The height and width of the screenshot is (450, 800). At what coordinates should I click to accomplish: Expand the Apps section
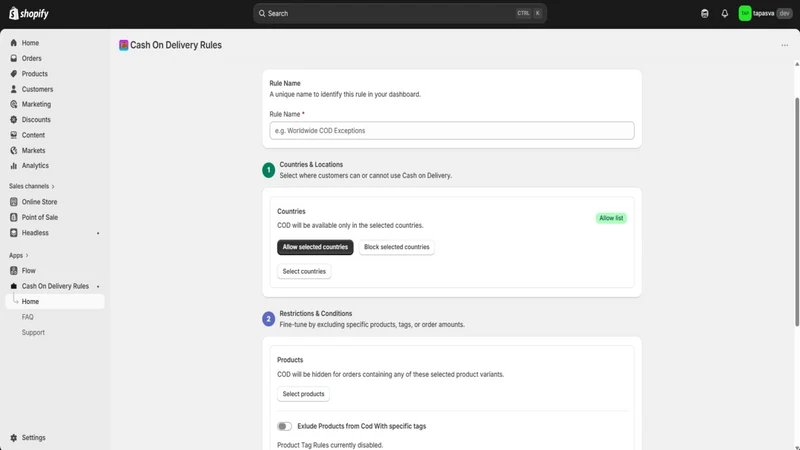(18, 255)
